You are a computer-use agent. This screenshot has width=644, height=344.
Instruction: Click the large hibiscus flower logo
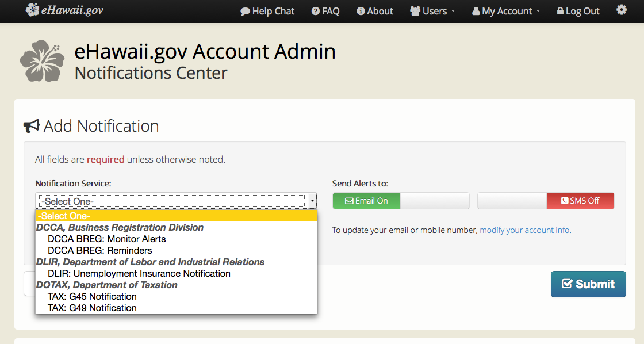coord(43,61)
